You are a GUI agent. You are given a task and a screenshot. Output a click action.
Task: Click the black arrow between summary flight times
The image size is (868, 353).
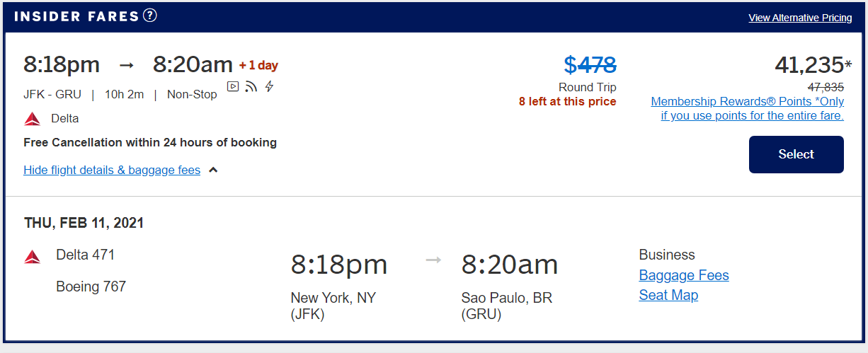(126, 65)
